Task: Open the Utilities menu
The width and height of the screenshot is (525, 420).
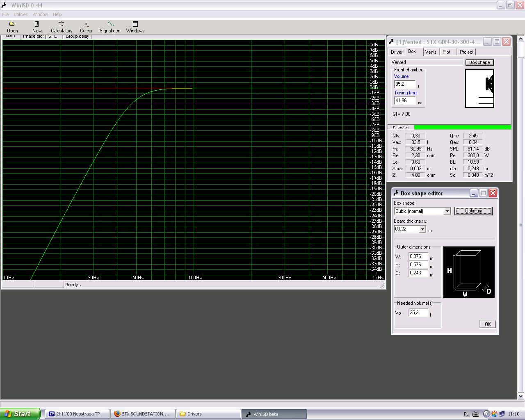Action: coord(21,14)
